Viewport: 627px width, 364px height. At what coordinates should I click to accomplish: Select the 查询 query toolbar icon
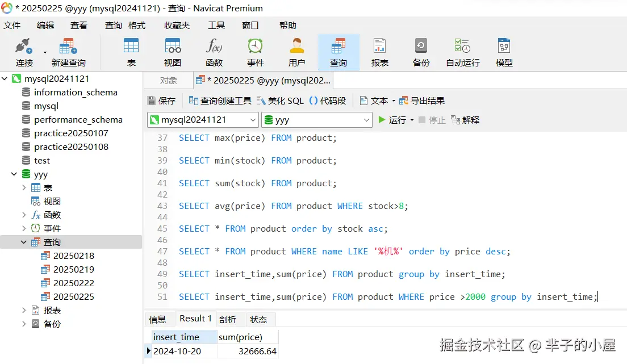(x=338, y=52)
